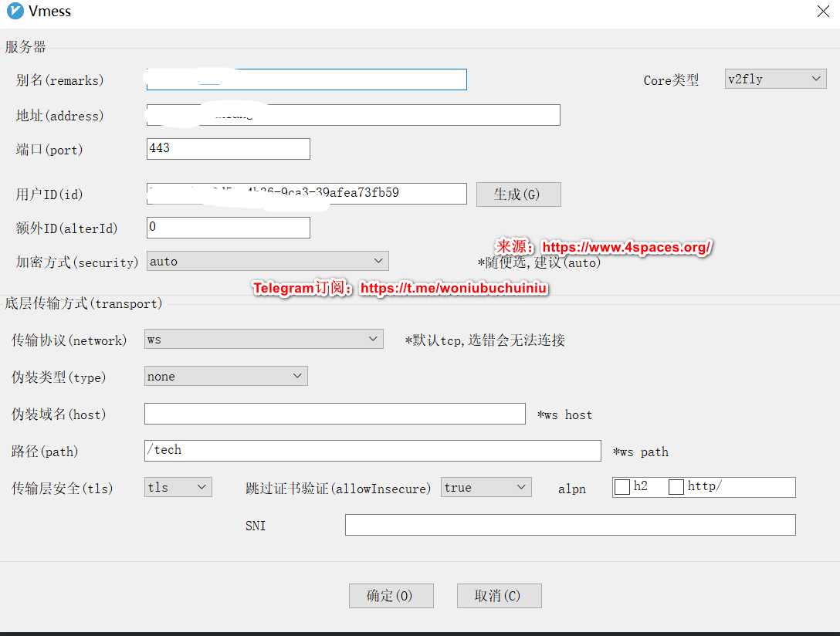
Task: Click the 额外ID(alterId) field showing 0
Action: [228, 227]
